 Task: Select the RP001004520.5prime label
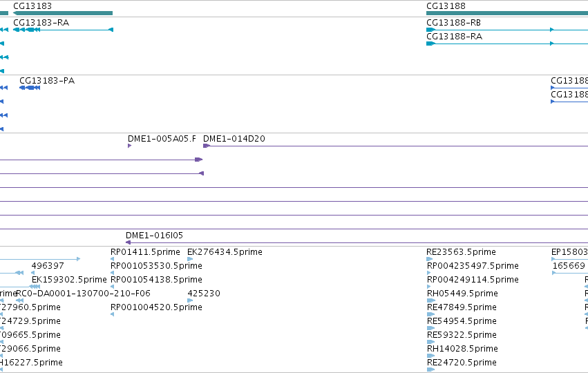[156, 307]
